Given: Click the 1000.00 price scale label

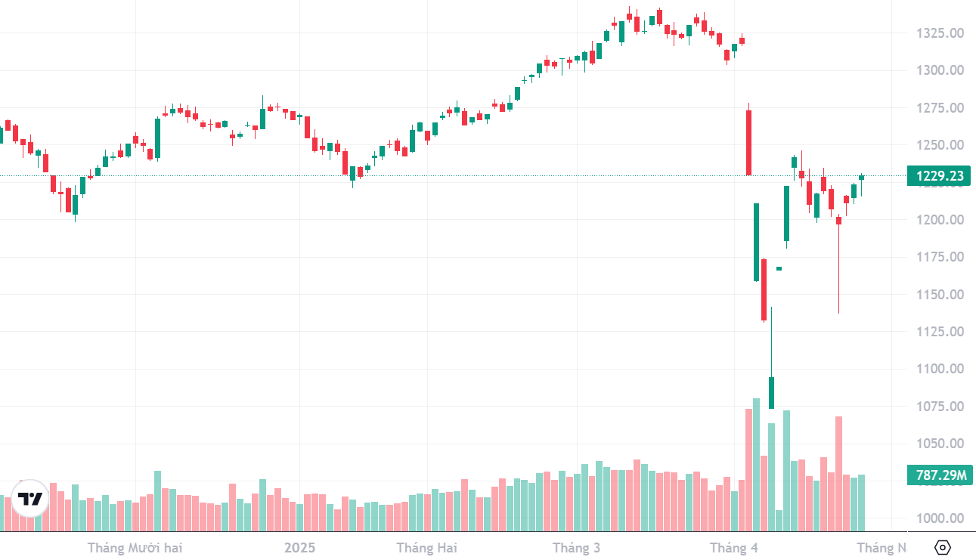Looking at the screenshot, I should (x=940, y=518).
